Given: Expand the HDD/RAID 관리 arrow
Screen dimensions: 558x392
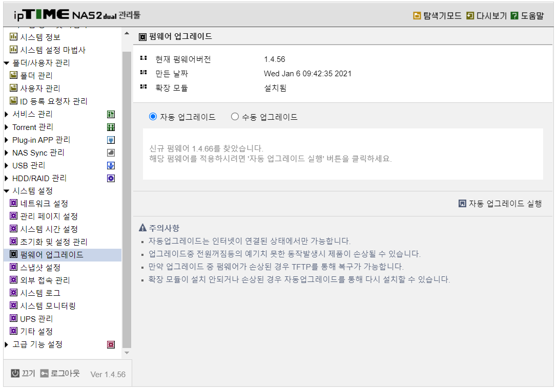Looking at the screenshot, I should point(7,178).
